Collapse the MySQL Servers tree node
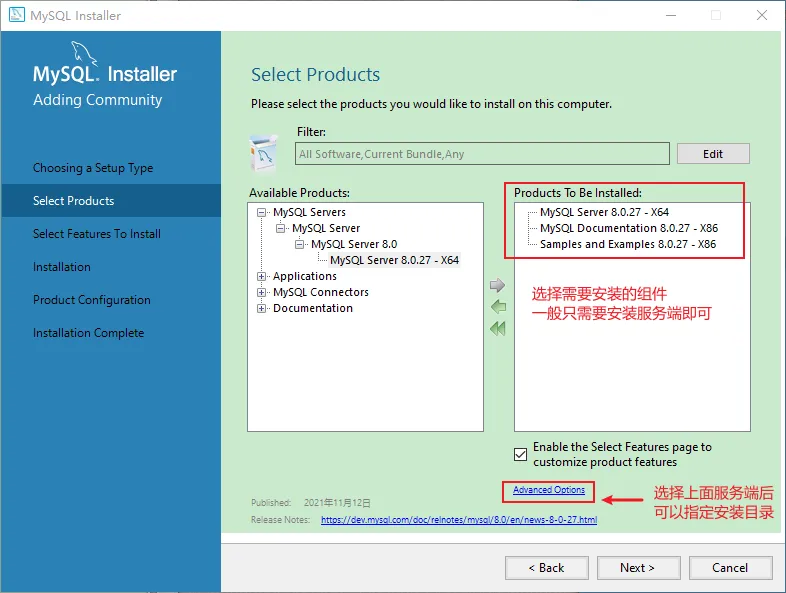Screen dimensions: 786x593 [x=262, y=212]
